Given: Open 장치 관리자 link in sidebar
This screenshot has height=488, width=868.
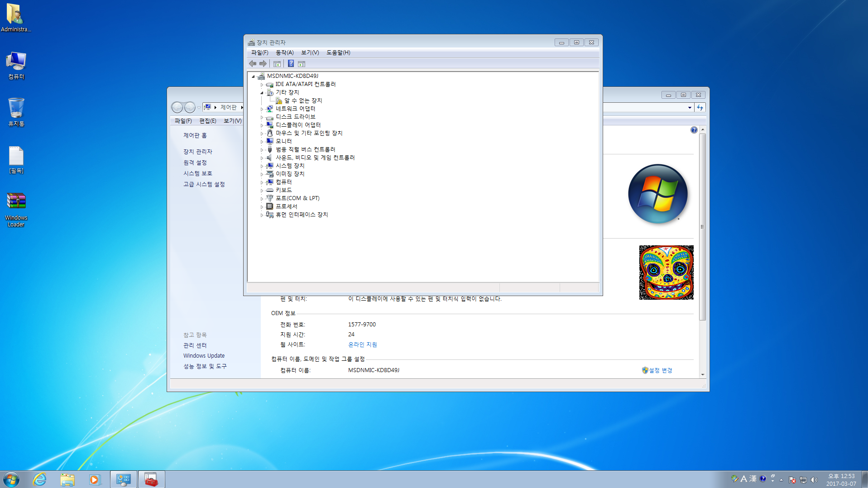Looking at the screenshot, I should [197, 152].
